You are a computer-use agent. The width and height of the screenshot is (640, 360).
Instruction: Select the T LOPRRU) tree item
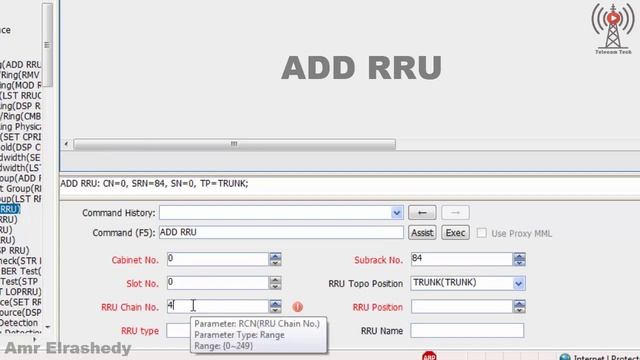20,292
